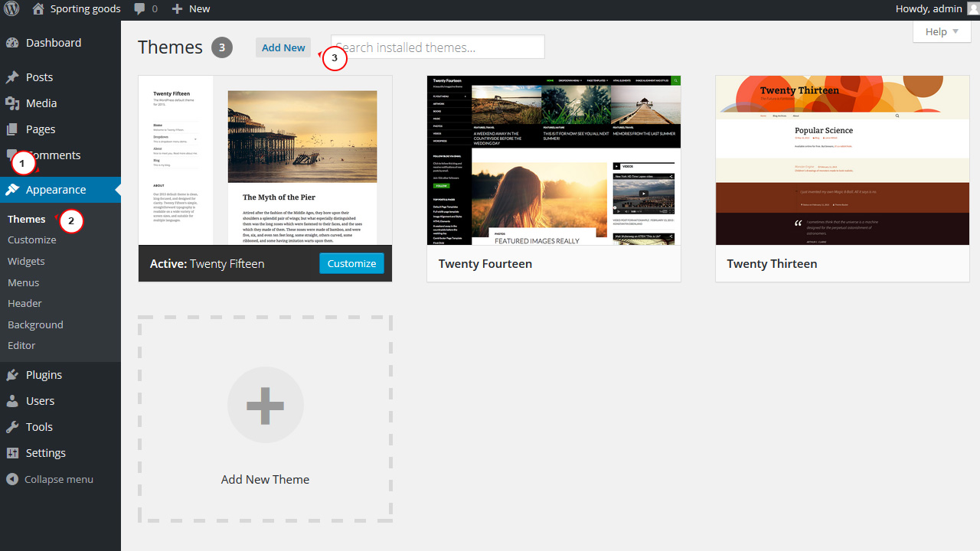Click the Add New Theme label
This screenshot has height=551, width=980.
[266, 480]
